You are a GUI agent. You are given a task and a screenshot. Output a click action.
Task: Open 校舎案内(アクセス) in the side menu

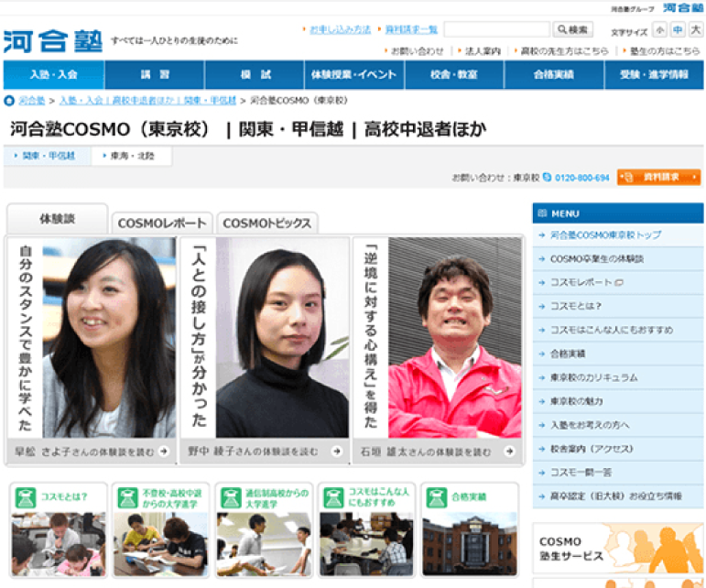618,449
